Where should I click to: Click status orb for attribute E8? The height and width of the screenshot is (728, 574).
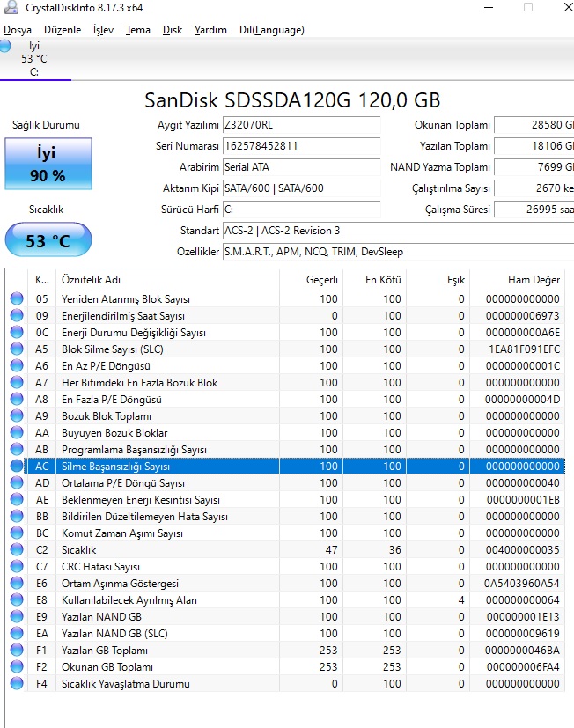tap(17, 599)
